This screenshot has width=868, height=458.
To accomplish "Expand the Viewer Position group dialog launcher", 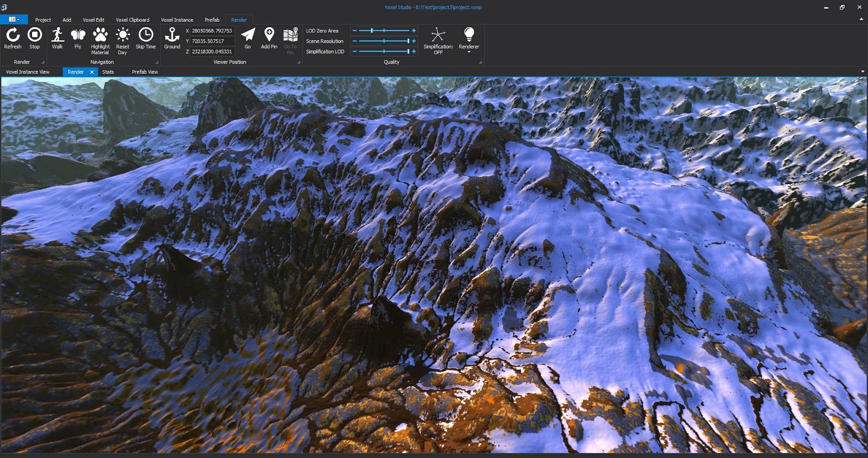I will click(299, 62).
